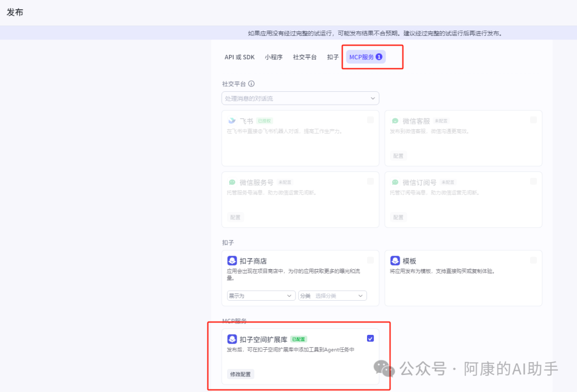Click the 扣子空间扩展库 card title

tap(263, 340)
